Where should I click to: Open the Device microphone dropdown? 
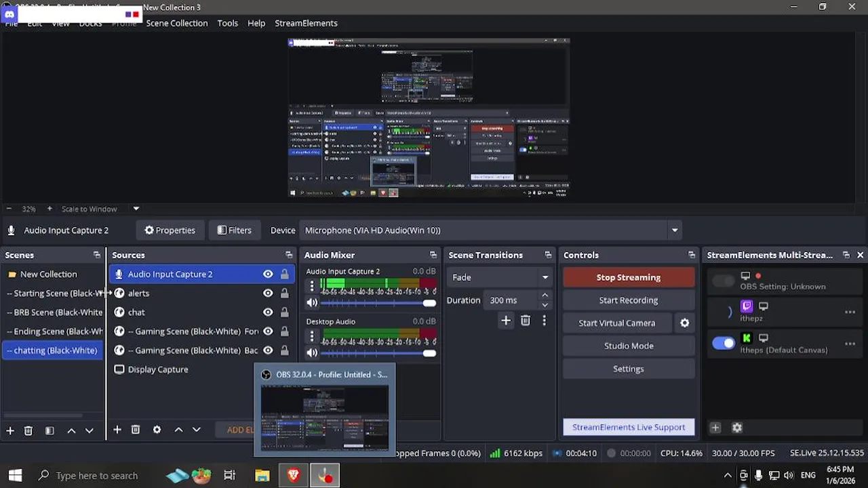491,230
